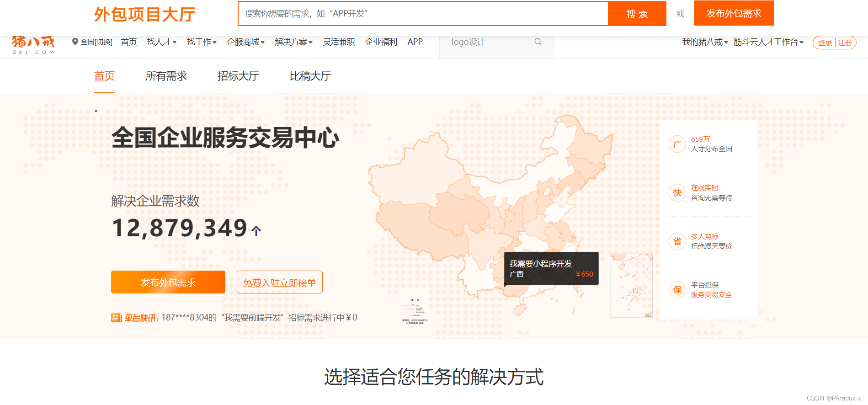
Task: Click the 我需要小程序开发 map tooltip
Action: [551, 268]
